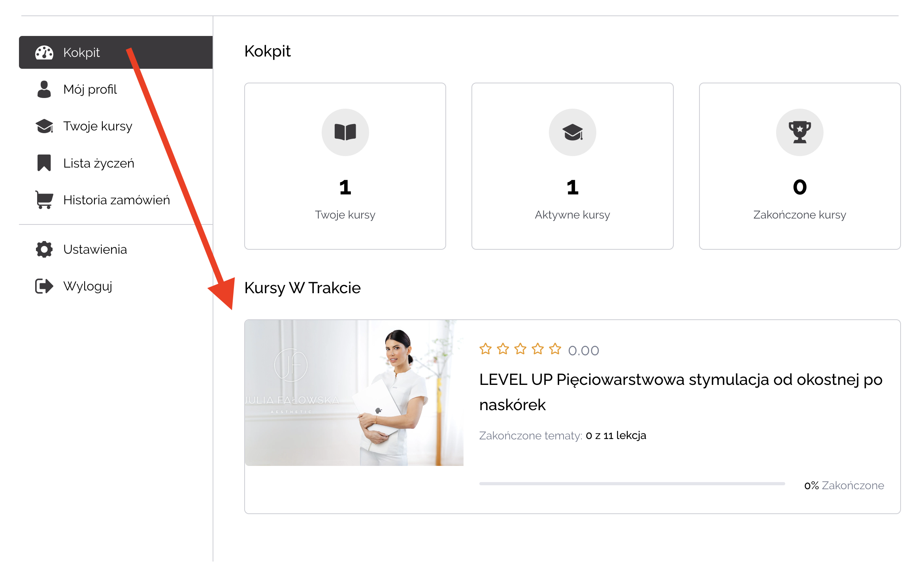The height and width of the screenshot is (588, 916).
Task: Click the graduation cap icon beside Twoje kursy
Action: [44, 126]
